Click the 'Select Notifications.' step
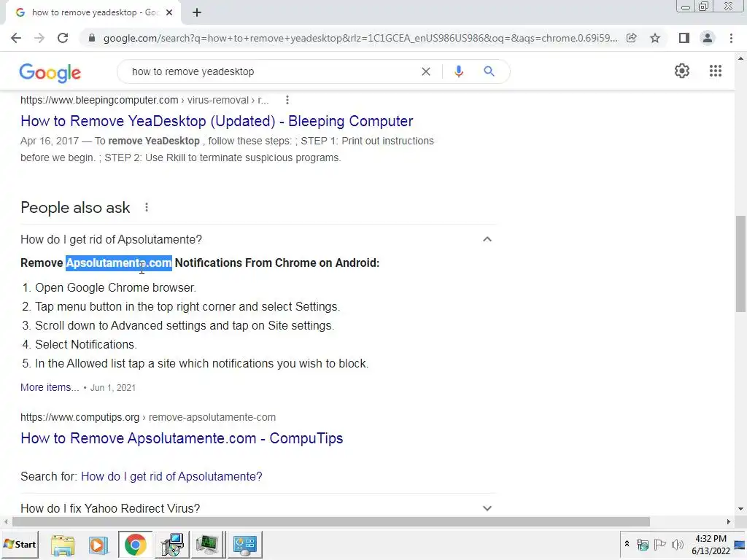 [86, 344]
